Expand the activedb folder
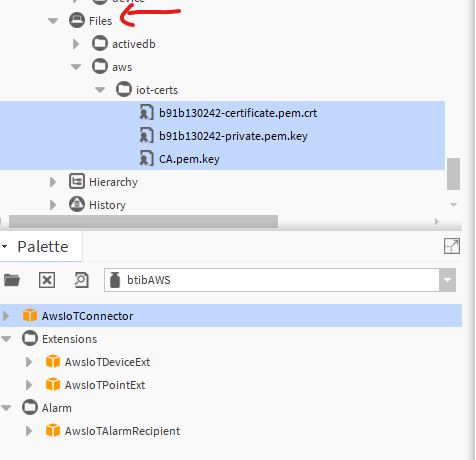The height and width of the screenshot is (460, 476). coord(76,44)
